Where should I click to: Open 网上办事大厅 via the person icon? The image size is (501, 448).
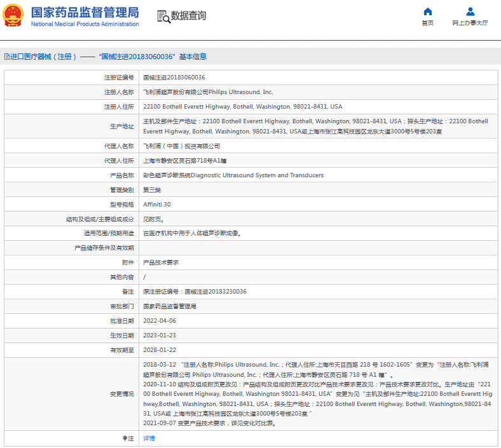470,12
